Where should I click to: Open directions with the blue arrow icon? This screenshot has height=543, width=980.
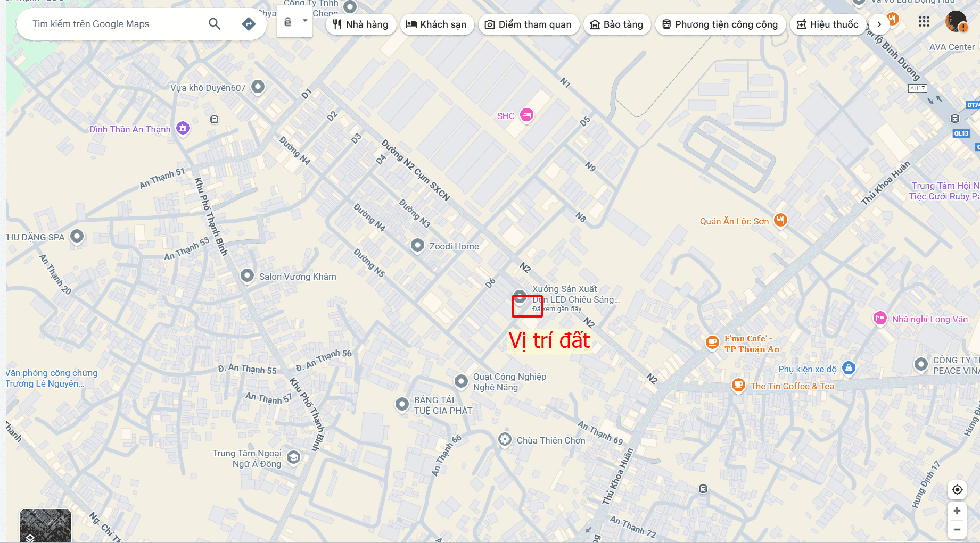[249, 24]
